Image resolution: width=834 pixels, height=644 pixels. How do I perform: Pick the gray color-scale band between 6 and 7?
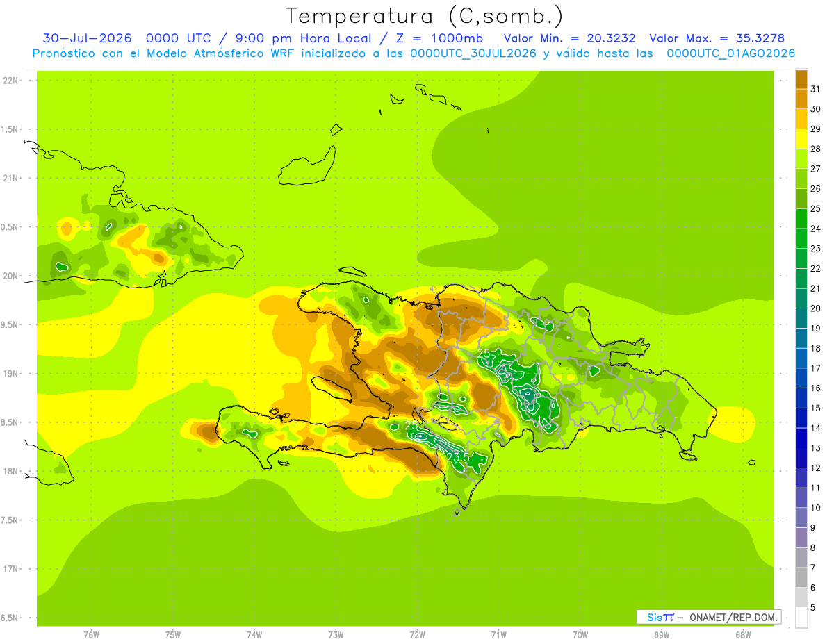pyautogui.click(x=801, y=578)
